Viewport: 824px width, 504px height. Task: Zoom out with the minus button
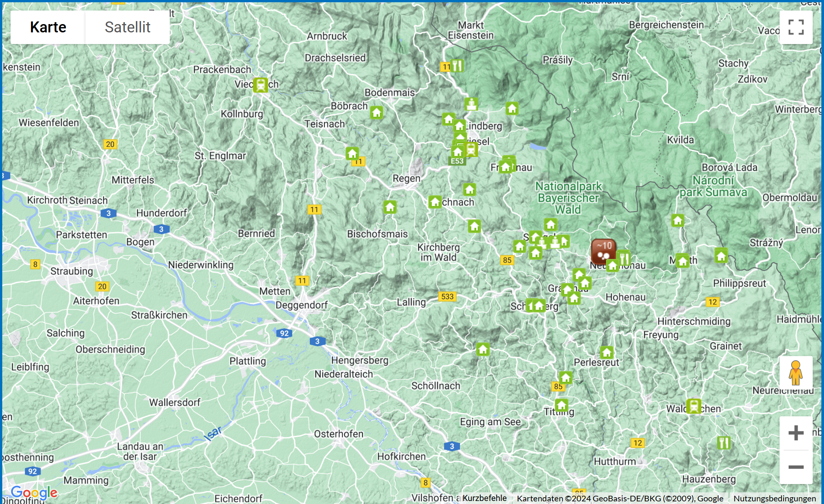[x=796, y=467]
